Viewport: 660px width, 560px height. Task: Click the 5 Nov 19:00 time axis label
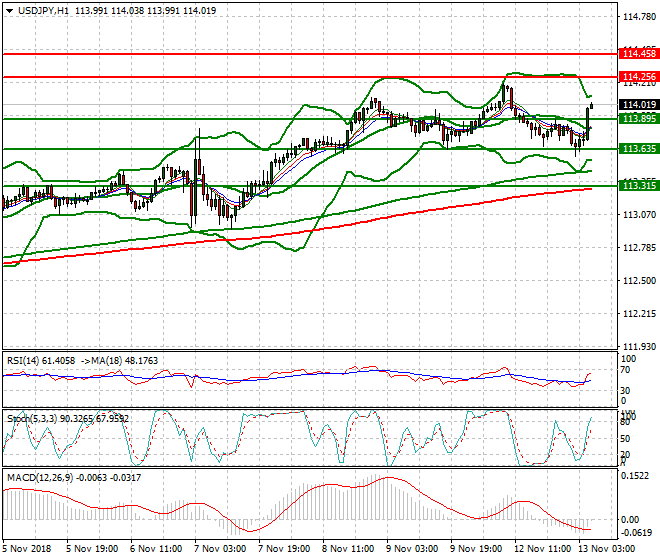point(92,549)
